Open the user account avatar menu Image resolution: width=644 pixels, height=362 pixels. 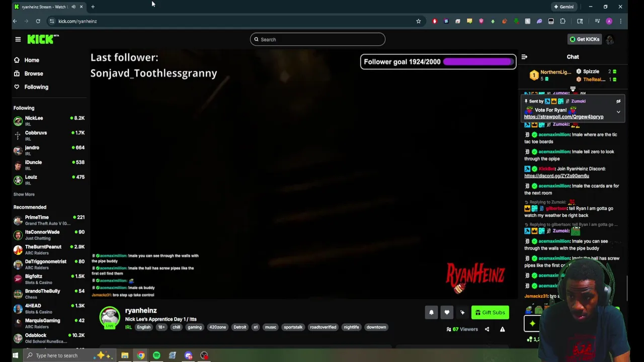[x=610, y=39]
